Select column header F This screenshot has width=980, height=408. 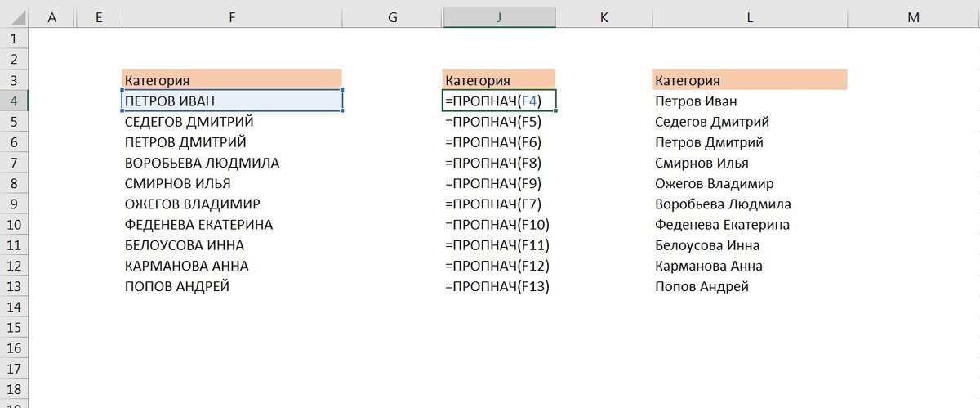tap(232, 17)
